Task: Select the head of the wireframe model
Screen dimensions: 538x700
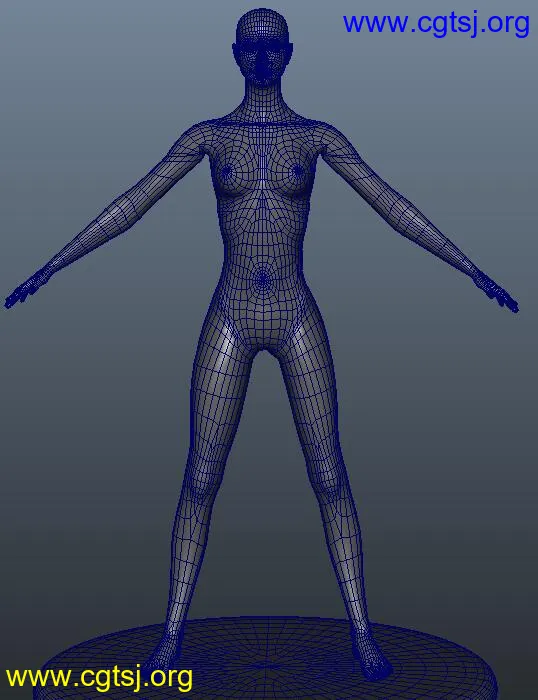Action: (x=263, y=47)
